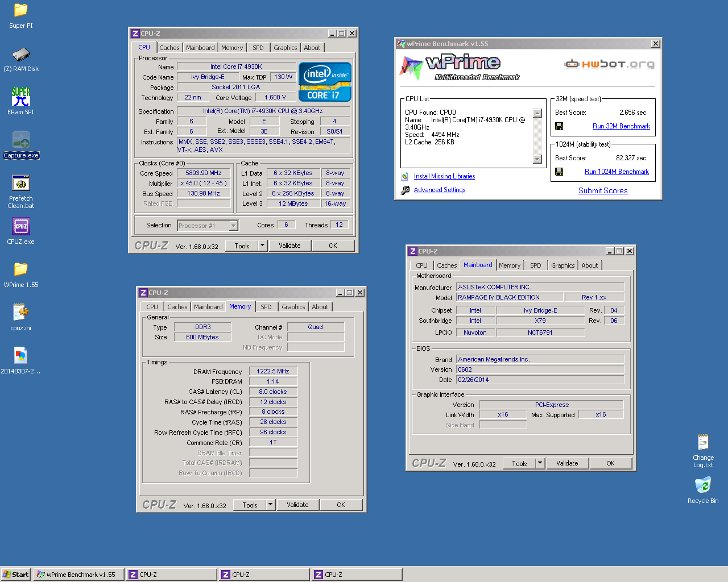Open the Tools dropdown arrow in Memory window
Viewport: 728px width, 582px height.
point(271,505)
